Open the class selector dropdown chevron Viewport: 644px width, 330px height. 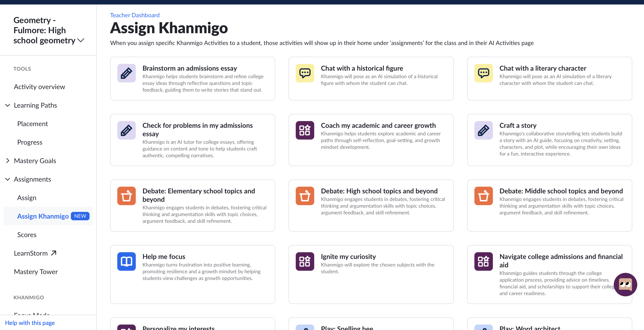pyautogui.click(x=81, y=40)
